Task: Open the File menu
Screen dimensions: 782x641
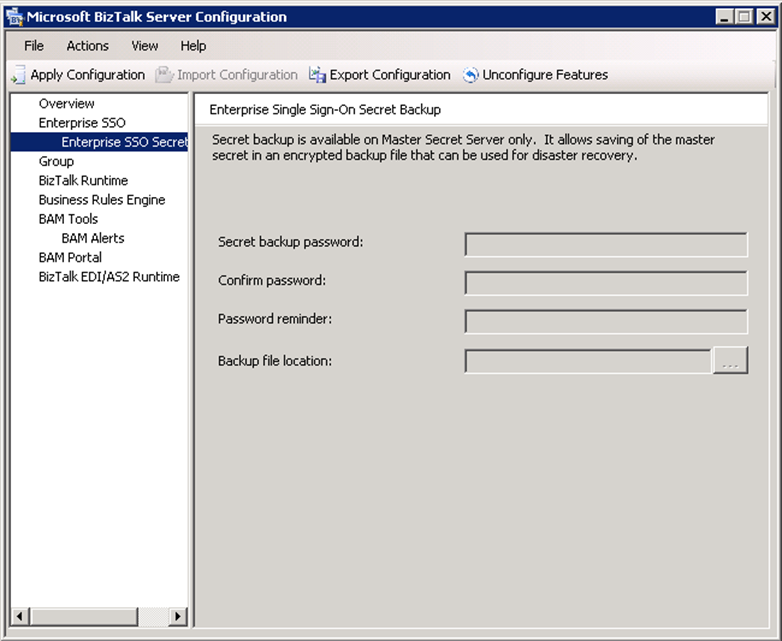Action: pos(34,46)
